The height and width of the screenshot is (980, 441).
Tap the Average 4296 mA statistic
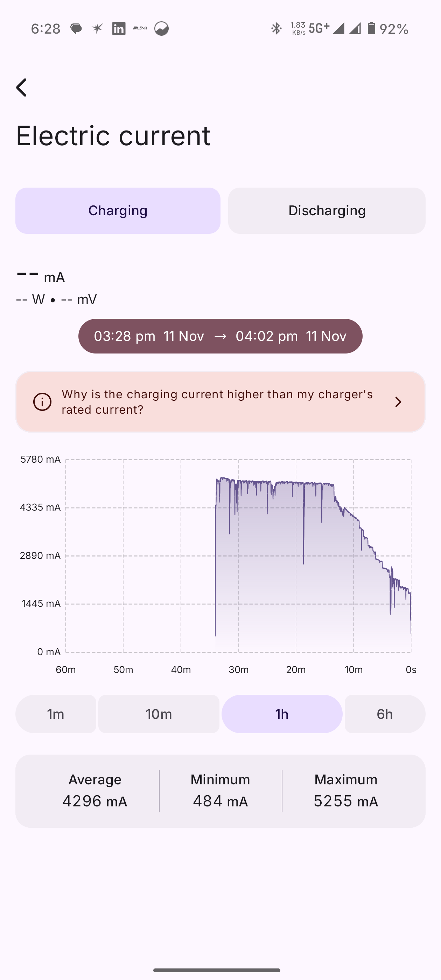pos(95,791)
